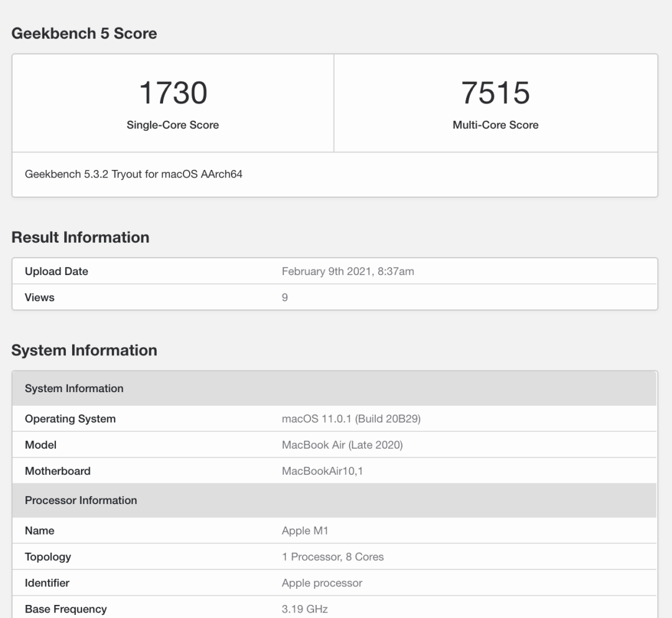Select the large System Information page heading
This screenshot has width=672, height=618.
[x=84, y=350]
